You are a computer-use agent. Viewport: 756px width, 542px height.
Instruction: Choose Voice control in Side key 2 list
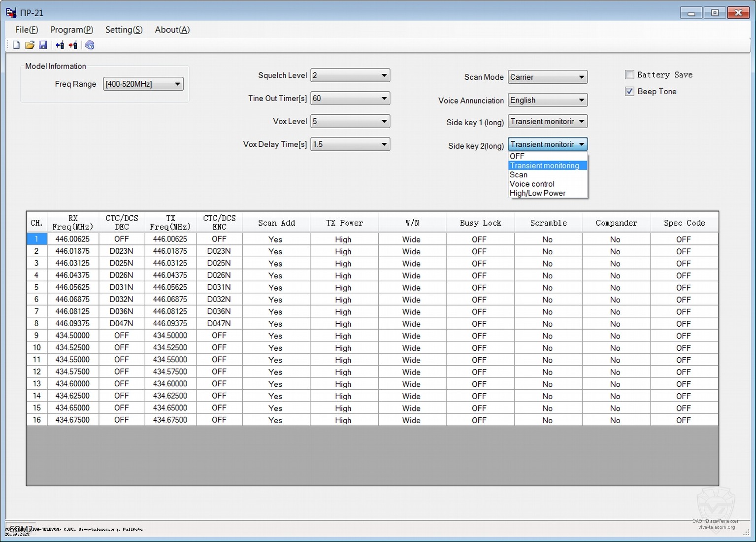(532, 184)
